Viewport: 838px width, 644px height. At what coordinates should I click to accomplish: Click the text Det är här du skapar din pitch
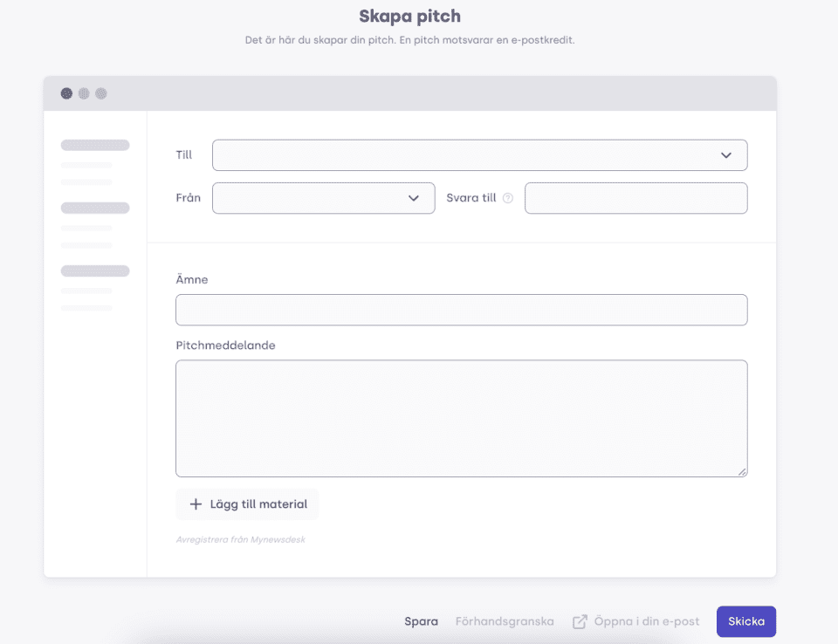320,40
